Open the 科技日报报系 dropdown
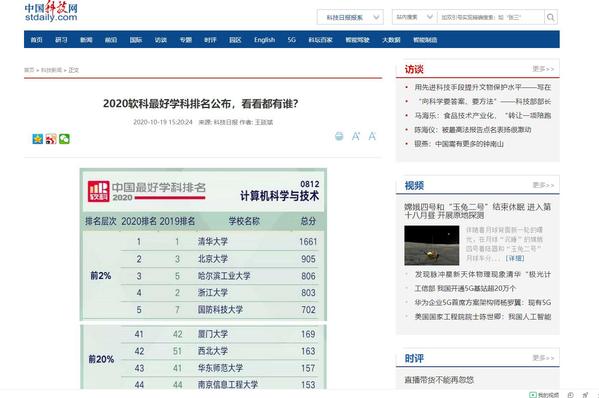The height and width of the screenshot is (398, 599). (350, 17)
